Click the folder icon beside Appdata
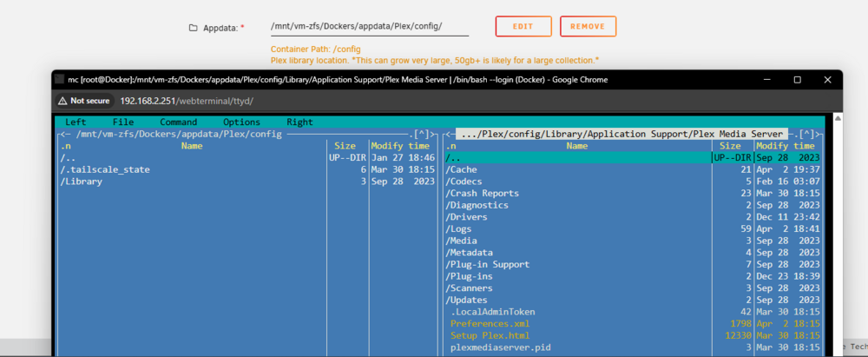Screen dimensions: 868x357 point(194,28)
